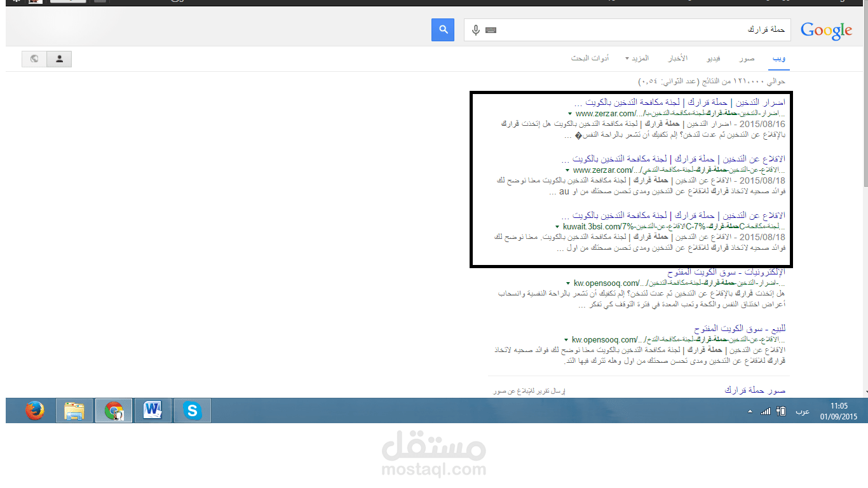Click إرسال تقرير للإبلاغ عن صور link
The width and height of the screenshot is (868, 488).
(x=529, y=391)
